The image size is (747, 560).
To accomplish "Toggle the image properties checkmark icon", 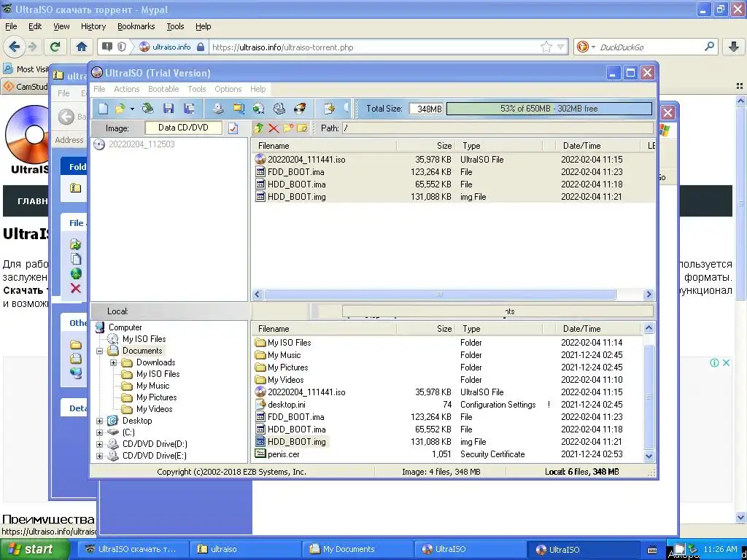I will [x=233, y=128].
